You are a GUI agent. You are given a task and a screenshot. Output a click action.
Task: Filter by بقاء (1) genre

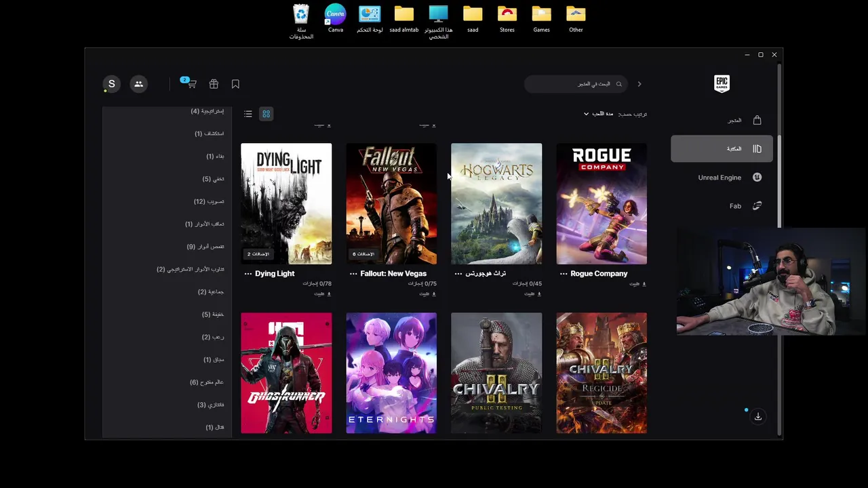[215, 157]
